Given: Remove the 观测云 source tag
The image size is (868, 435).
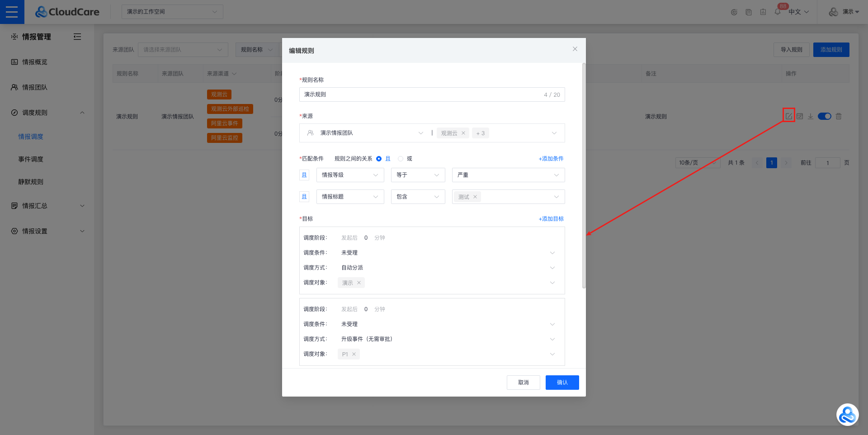Looking at the screenshot, I should click(x=463, y=133).
